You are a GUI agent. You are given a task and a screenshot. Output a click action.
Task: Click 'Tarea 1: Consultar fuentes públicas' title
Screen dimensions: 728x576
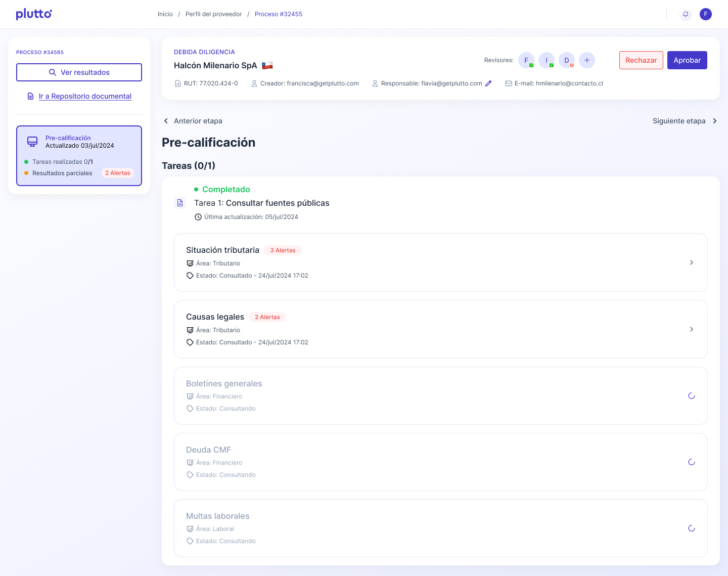tap(262, 203)
